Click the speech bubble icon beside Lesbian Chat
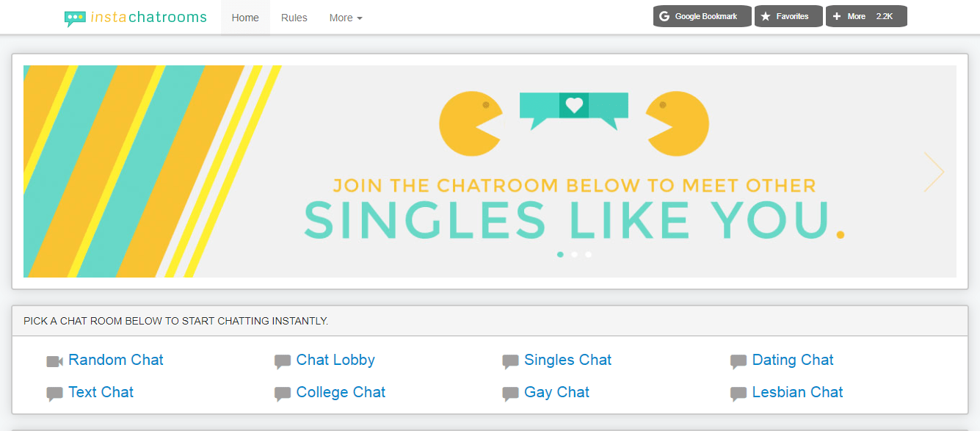The image size is (980, 431). point(738,394)
